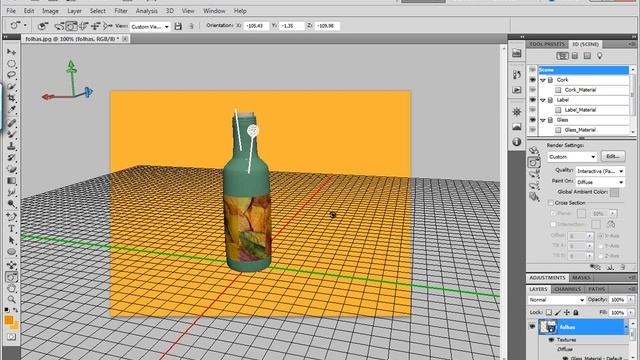Select the Brush tool

coord(11,134)
